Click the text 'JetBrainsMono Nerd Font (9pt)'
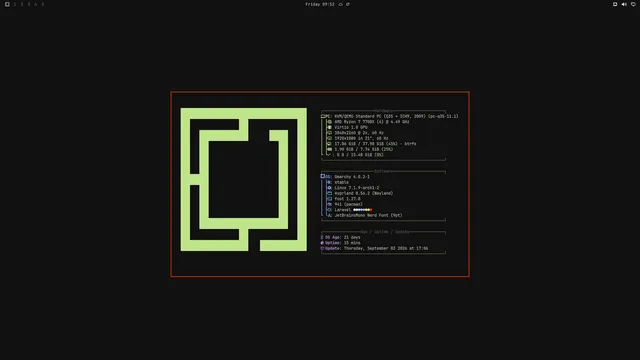The image size is (640, 360). coord(368,216)
